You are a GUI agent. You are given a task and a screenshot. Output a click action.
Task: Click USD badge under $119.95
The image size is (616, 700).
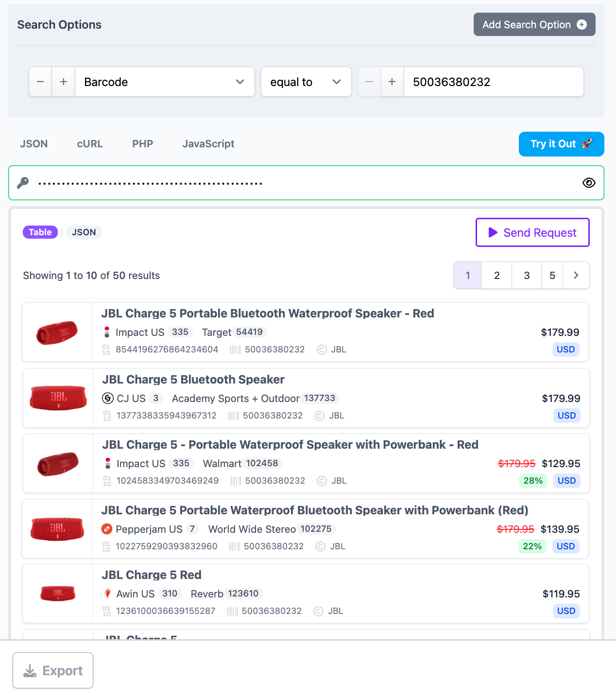[566, 611]
